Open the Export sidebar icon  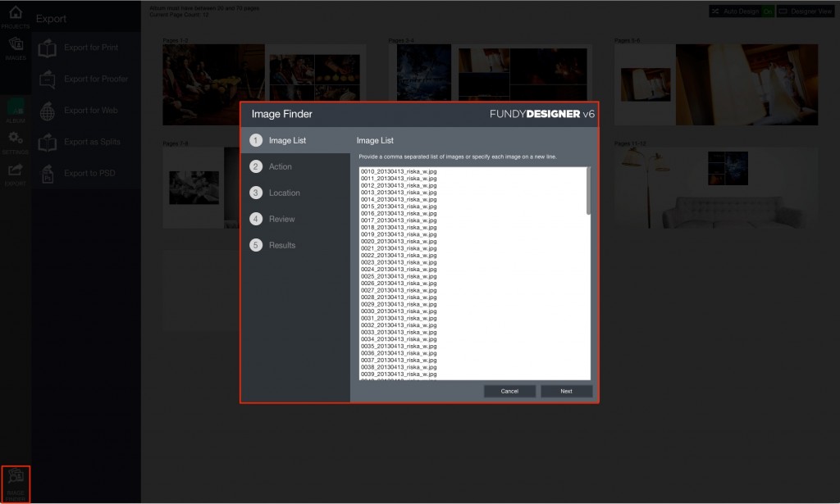[16, 170]
